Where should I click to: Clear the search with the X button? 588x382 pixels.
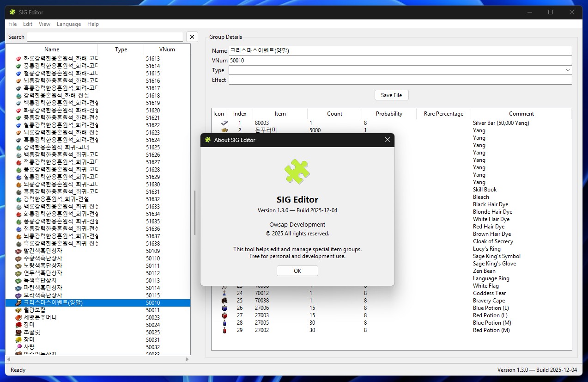[192, 37]
